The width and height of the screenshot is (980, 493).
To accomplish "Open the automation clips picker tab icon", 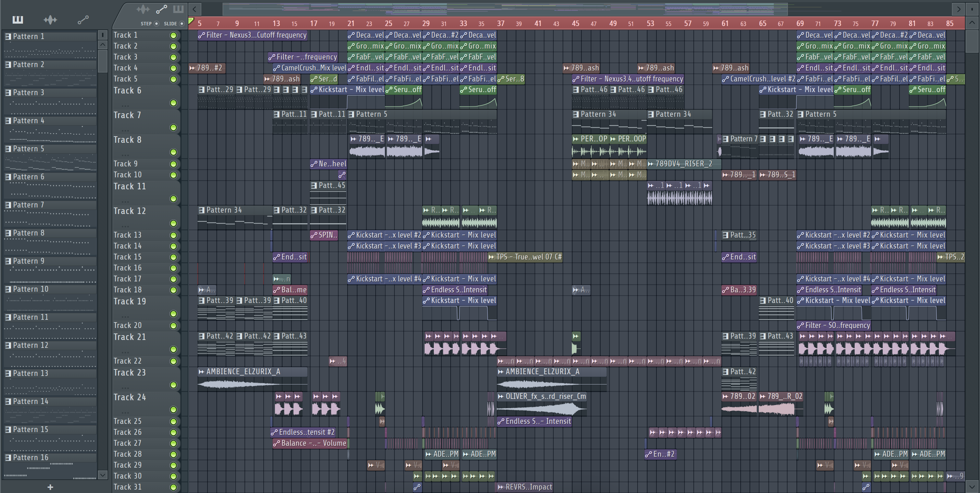I will coord(83,20).
